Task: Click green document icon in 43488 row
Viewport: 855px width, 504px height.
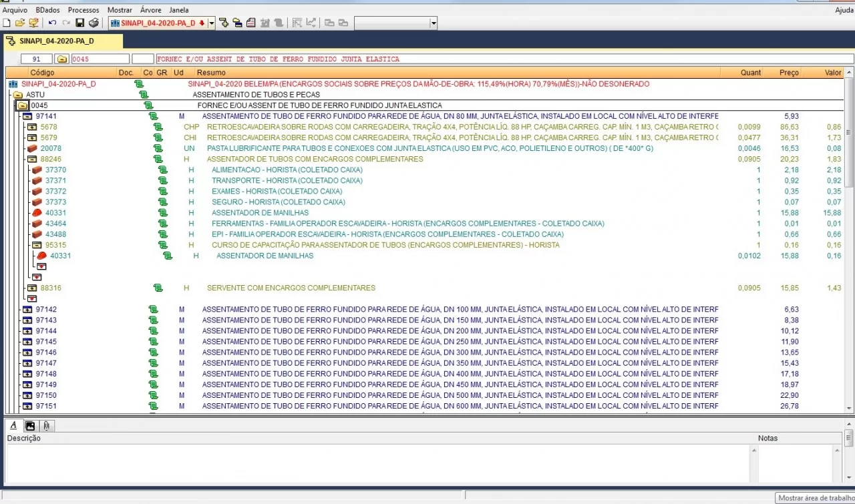Action: click(x=162, y=234)
